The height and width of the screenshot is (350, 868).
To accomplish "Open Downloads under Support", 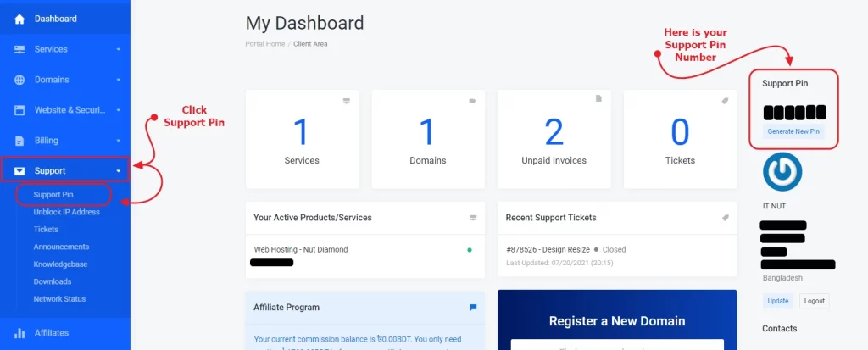I will pyautogui.click(x=52, y=281).
